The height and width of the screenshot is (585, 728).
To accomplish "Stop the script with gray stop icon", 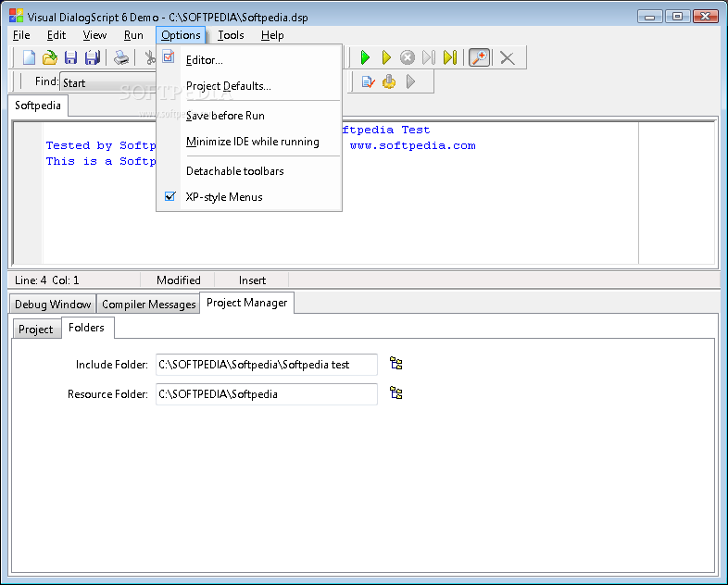I will tap(408, 57).
